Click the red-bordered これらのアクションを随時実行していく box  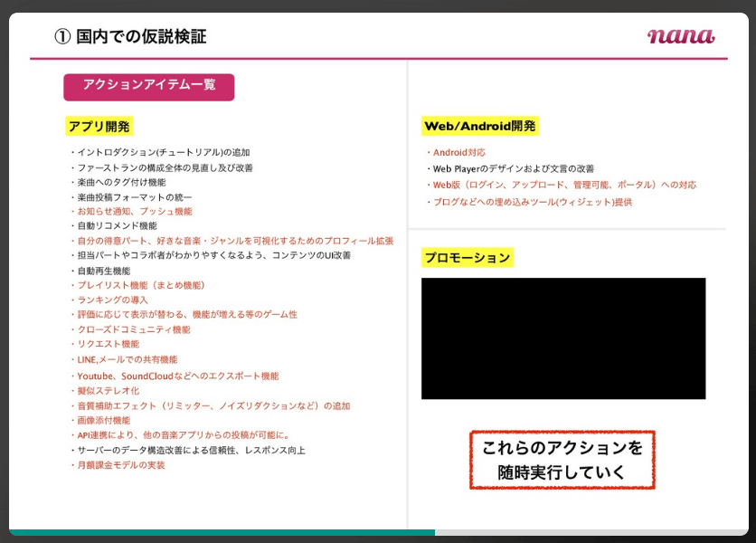click(562, 460)
